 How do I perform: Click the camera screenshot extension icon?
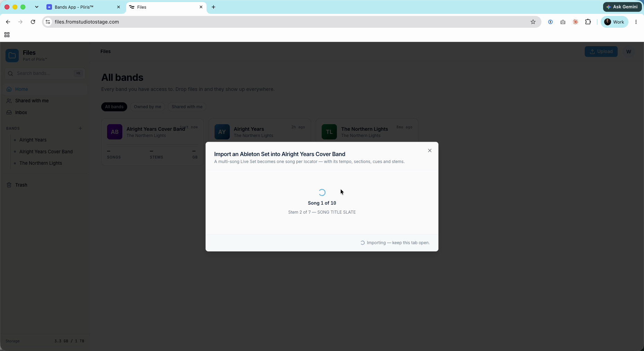563,22
